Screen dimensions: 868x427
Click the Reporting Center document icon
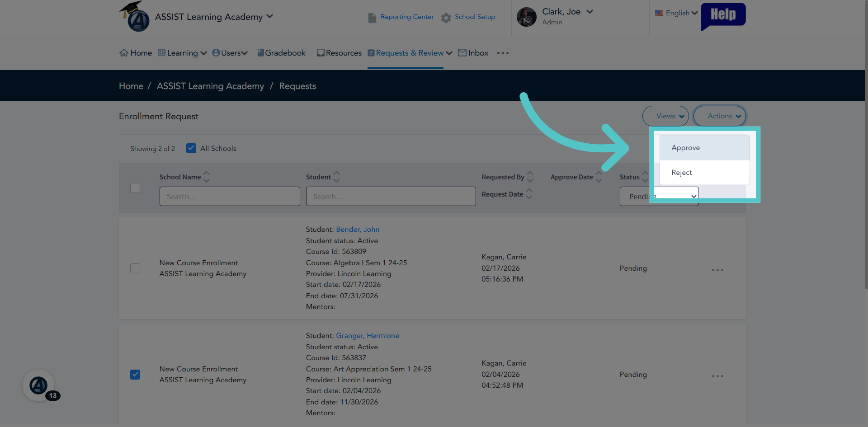coord(372,18)
